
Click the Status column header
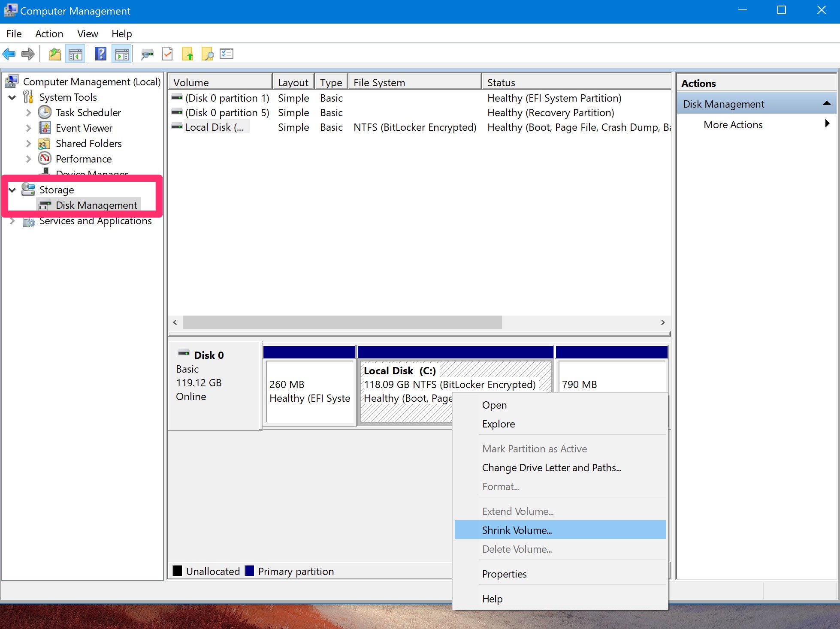tap(577, 82)
